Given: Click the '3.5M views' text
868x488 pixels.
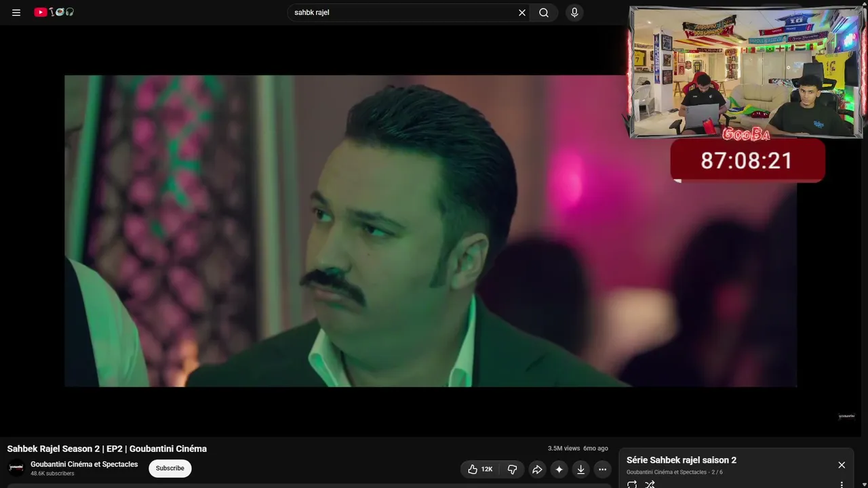Looking at the screenshot, I should [564, 449].
